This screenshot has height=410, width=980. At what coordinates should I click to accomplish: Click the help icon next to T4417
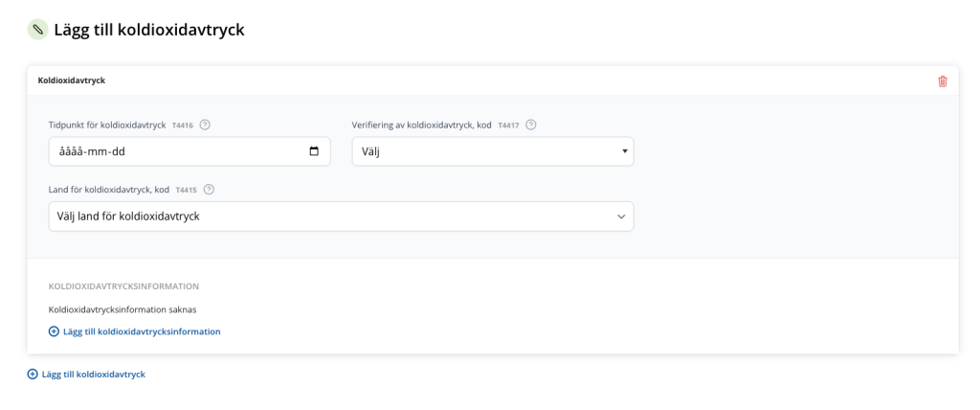point(530,125)
